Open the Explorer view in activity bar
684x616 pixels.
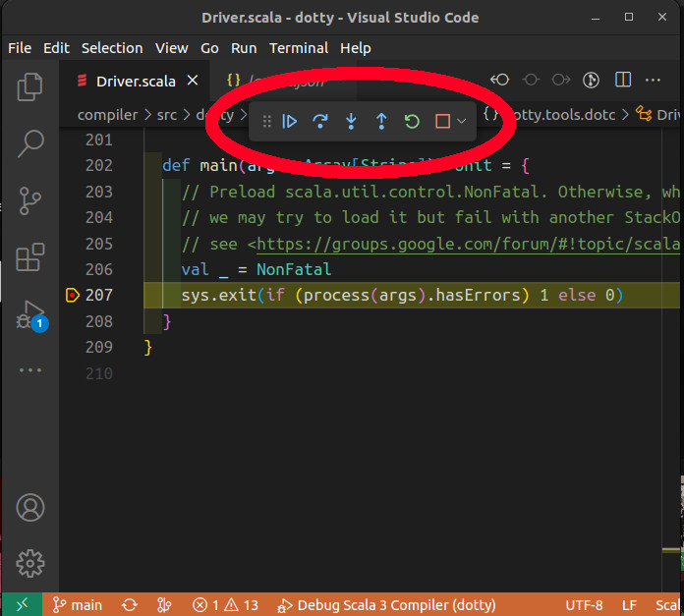[30, 87]
